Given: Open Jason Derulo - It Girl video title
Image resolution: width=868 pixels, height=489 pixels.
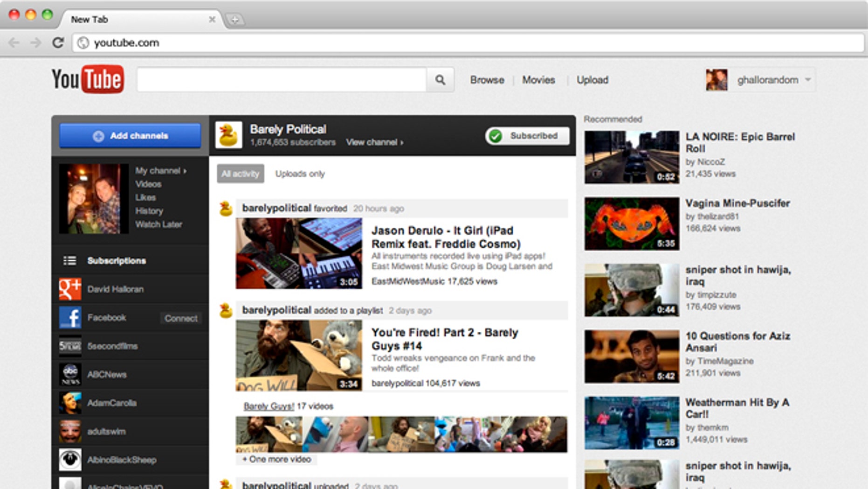Looking at the screenshot, I should [446, 237].
